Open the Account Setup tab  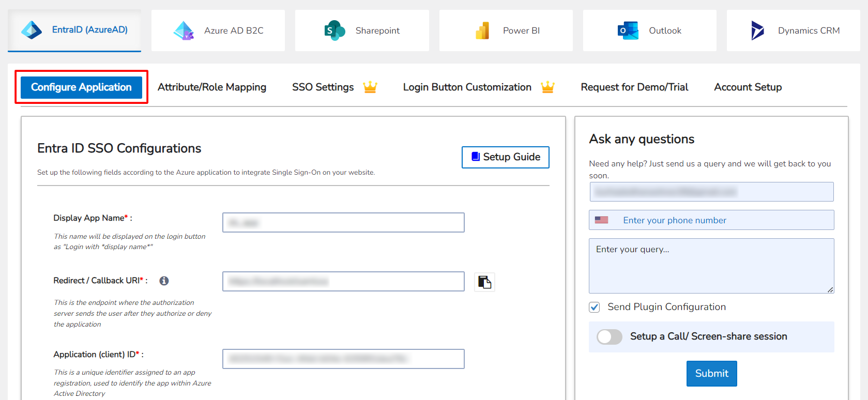point(748,87)
